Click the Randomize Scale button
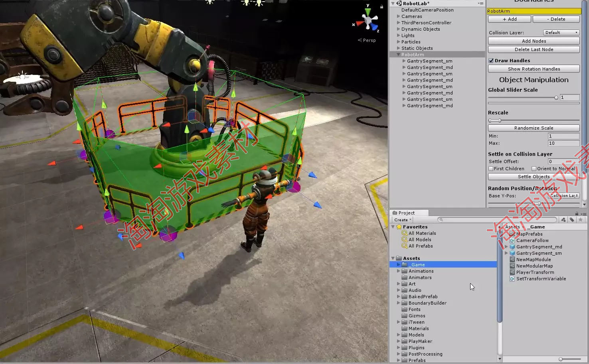 coord(534,128)
